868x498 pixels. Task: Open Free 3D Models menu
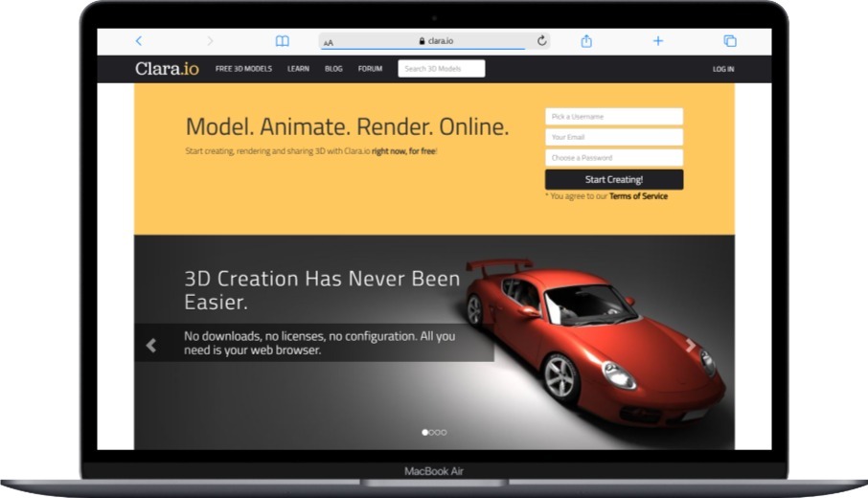pyautogui.click(x=243, y=69)
